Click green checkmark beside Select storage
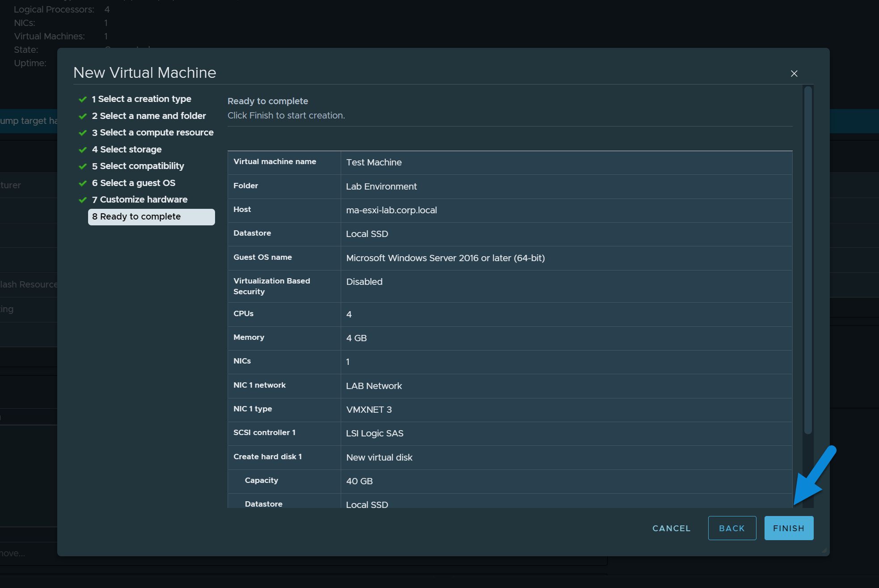This screenshot has width=879, height=588. [82, 150]
